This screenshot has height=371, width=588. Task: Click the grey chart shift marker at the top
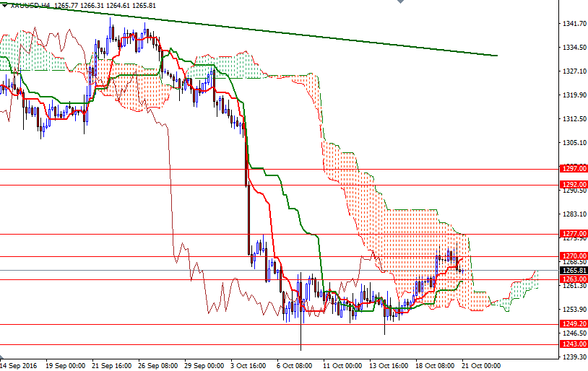click(x=400, y=1)
